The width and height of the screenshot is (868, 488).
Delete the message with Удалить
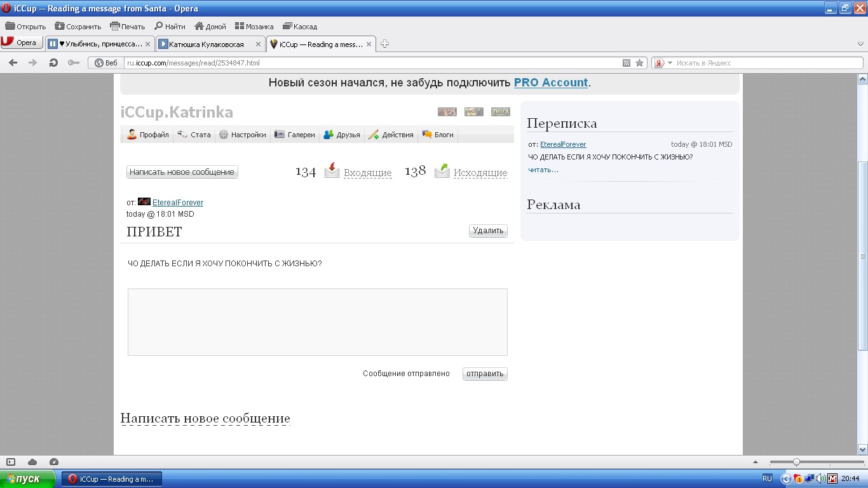[488, 231]
